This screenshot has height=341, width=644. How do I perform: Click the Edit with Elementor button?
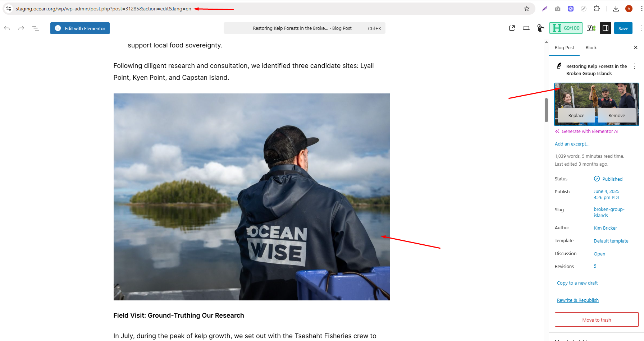(x=80, y=28)
